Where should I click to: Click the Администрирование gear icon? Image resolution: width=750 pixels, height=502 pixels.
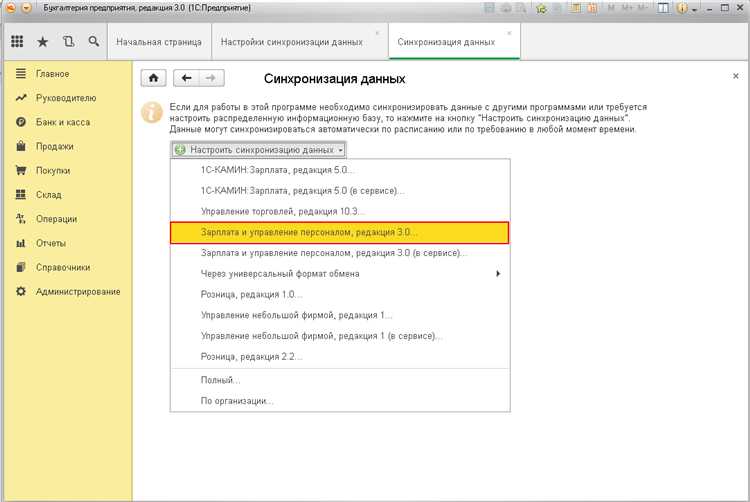[x=21, y=291]
